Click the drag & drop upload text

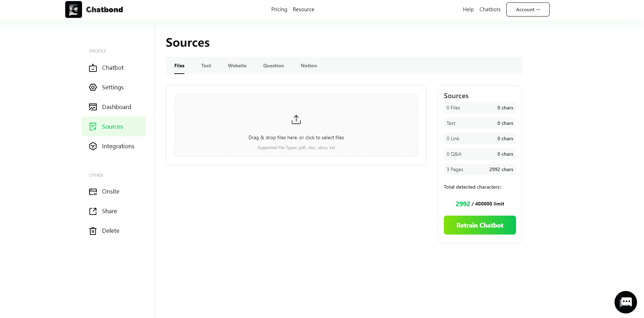click(296, 137)
